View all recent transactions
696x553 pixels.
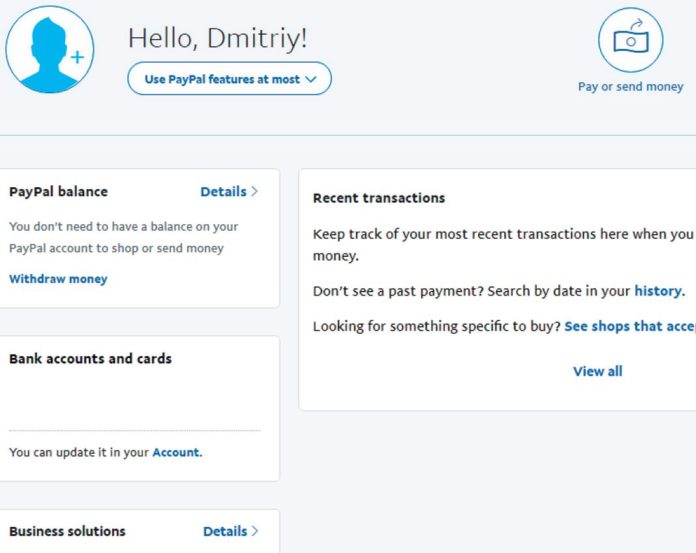tap(597, 371)
